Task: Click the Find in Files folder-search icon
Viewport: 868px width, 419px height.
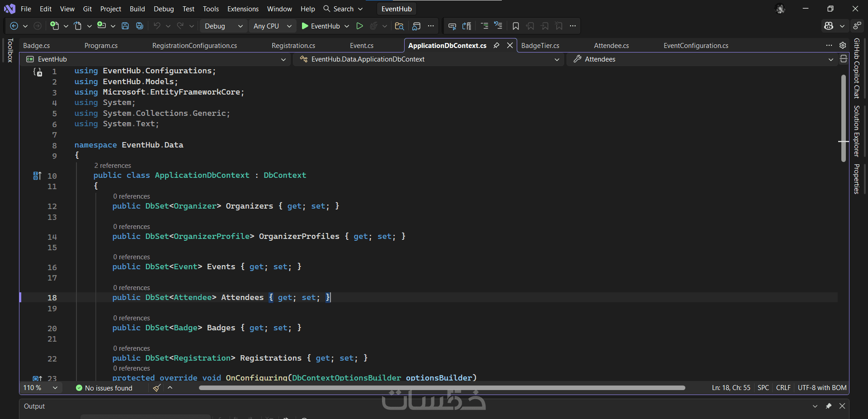Action: 399,26
